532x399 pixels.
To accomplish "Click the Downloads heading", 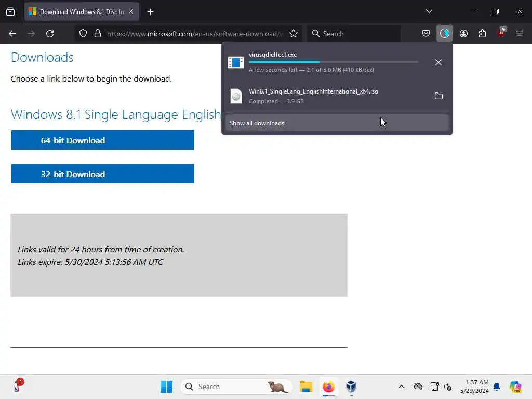I will click(42, 57).
